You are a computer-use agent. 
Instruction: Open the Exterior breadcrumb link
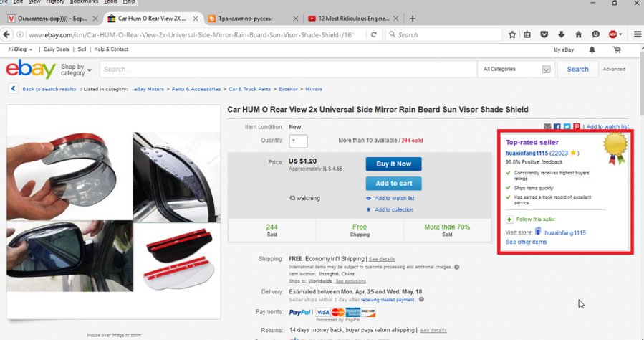click(288, 89)
